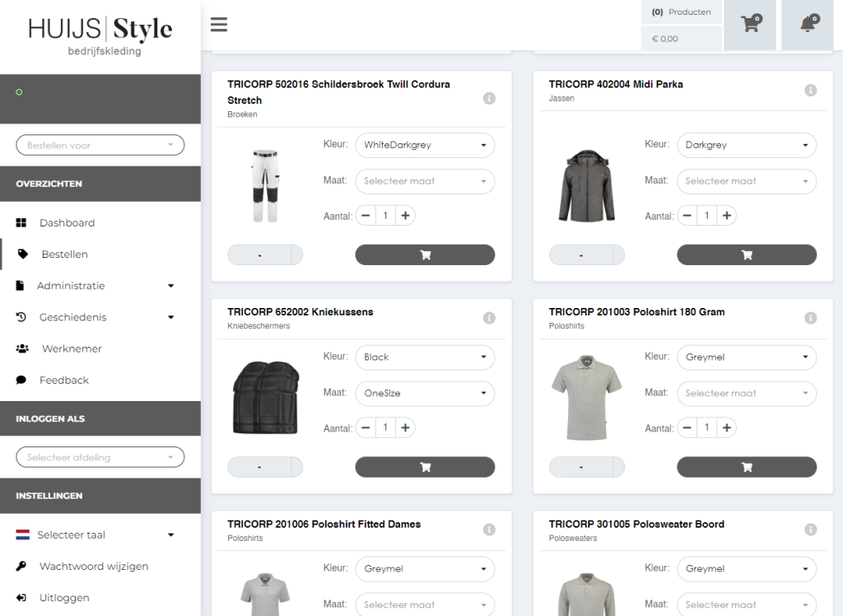This screenshot has height=616, width=843.
Task: Click the HUIJS Style logo
Action: tap(100, 35)
